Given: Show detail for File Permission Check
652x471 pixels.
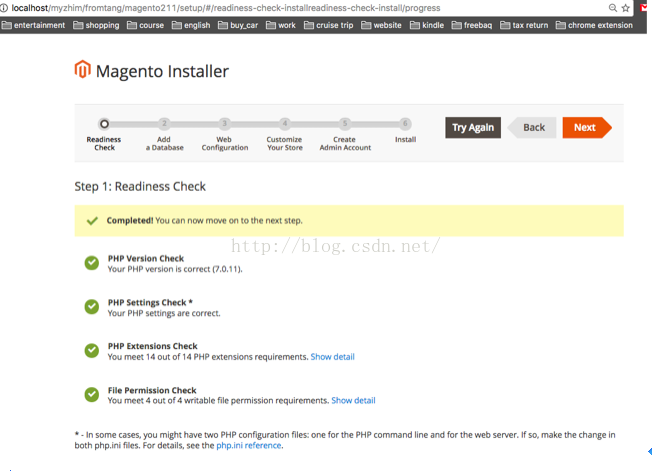Looking at the screenshot, I should (353, 400).
